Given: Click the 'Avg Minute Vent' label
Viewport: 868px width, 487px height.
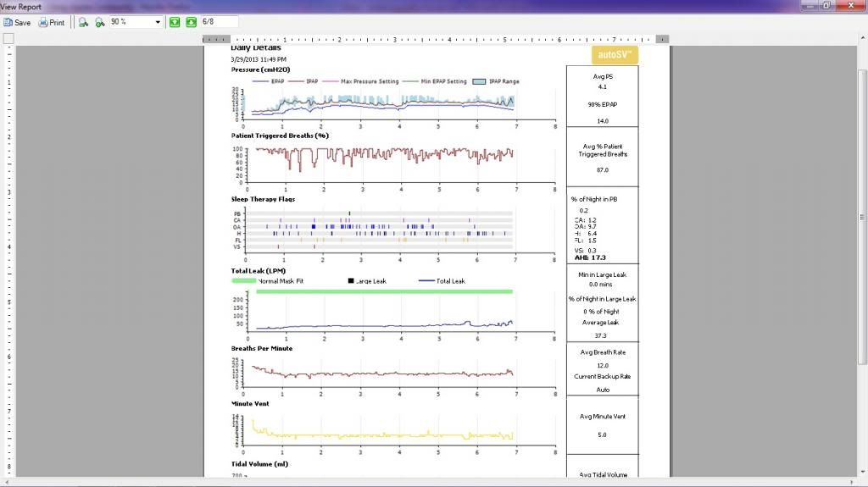Looking at the screenshot, I should (x=603, y=417).
